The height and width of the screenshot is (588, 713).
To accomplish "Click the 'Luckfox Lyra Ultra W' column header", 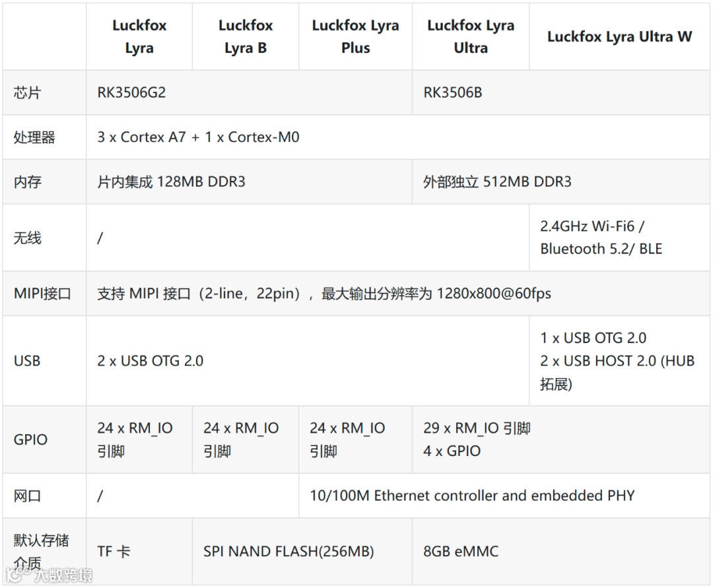I will [619, 36].
